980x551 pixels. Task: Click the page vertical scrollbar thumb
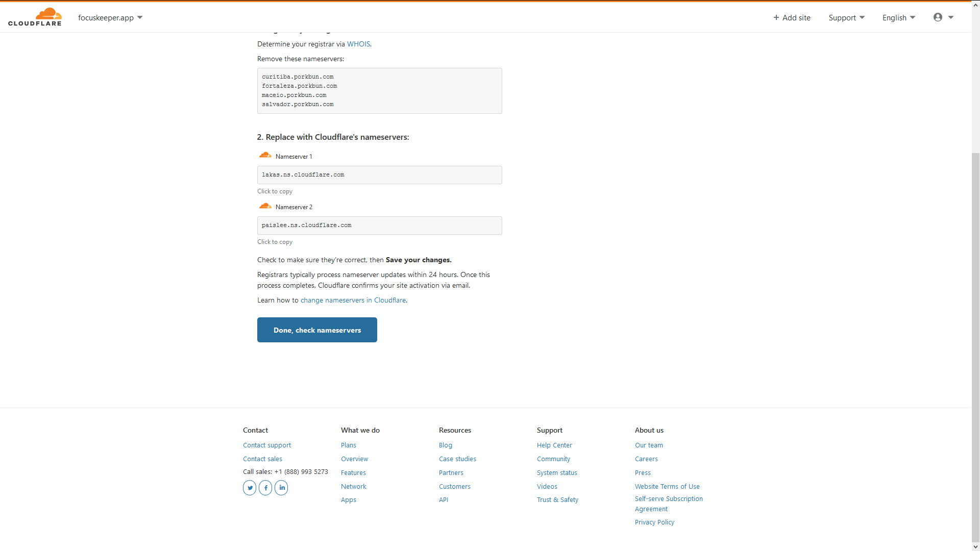pyautogui.click(x=975, y=347)
